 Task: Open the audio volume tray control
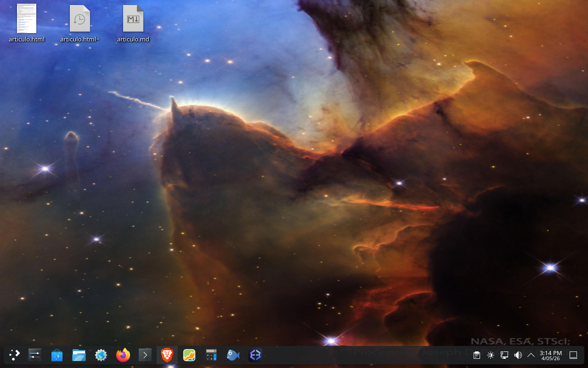(x=518, y=355)
